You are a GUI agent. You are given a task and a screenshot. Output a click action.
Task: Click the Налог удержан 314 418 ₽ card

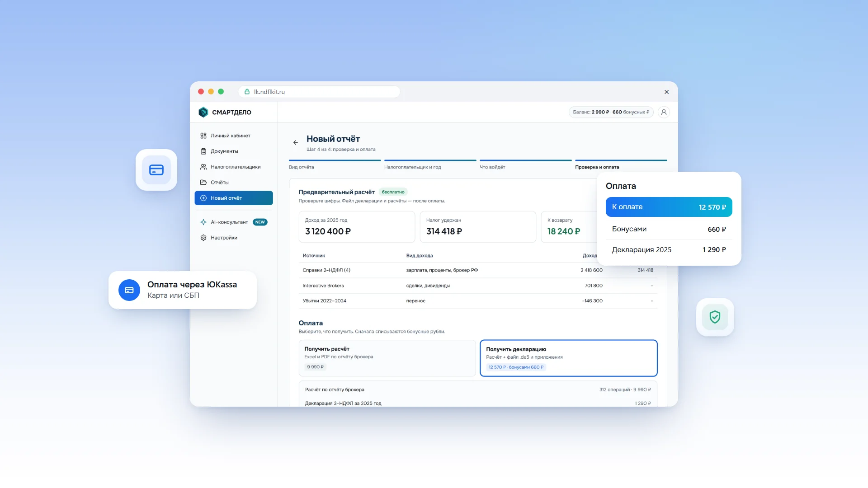pos(478,227)
